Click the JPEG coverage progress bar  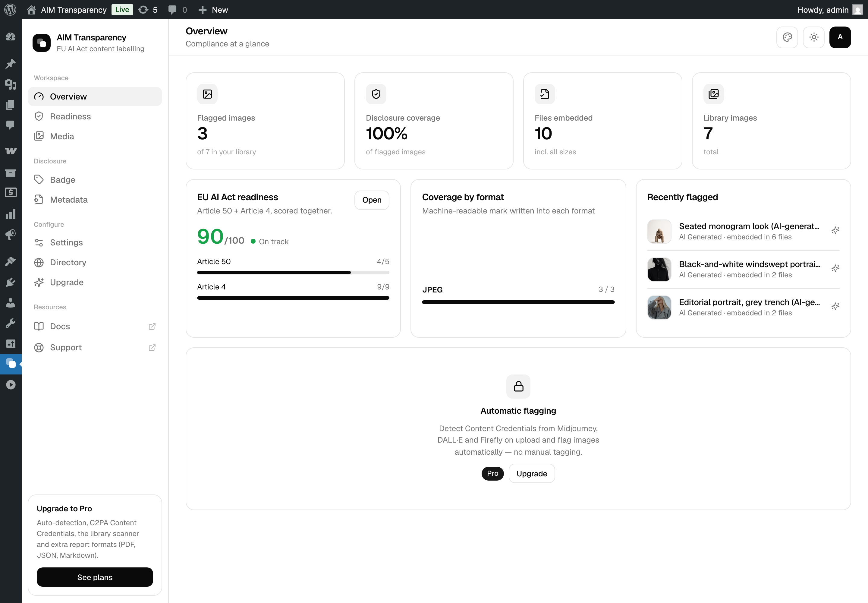[x=518, y=302]
